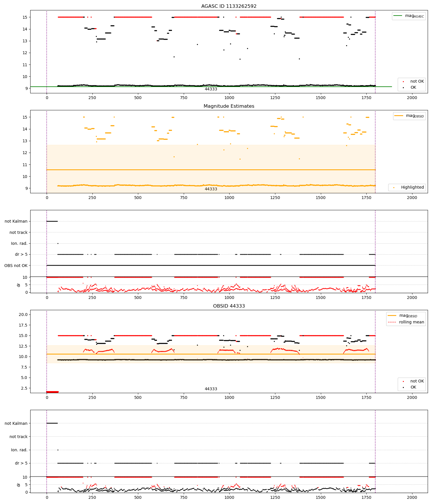Click the 'OBSID 44333' plot title
This screenshot has height=504, width=432.
(229, 306)
